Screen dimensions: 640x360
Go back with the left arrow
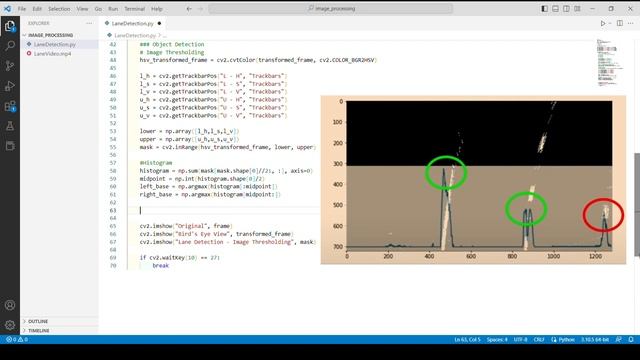(x=189, y=9)
